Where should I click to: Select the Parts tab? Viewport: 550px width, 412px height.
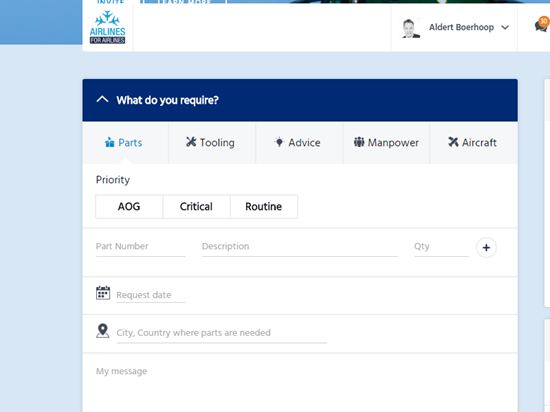(125, 142)
